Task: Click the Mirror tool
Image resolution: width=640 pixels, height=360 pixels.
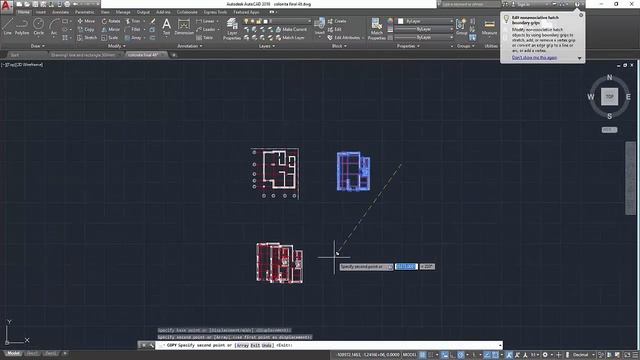Action: coord(111,29)
